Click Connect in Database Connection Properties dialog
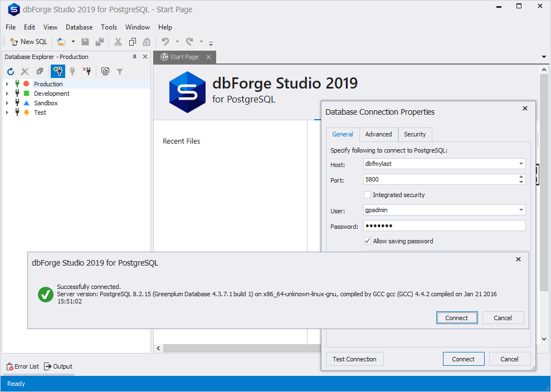 pos(464,359)
